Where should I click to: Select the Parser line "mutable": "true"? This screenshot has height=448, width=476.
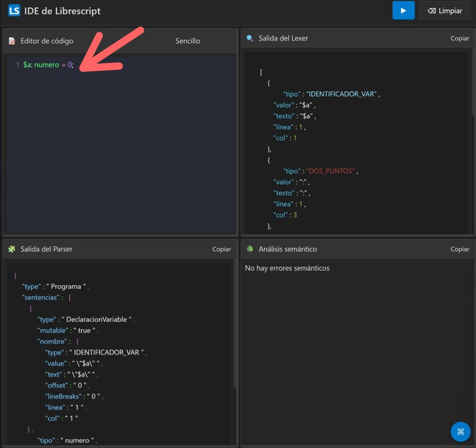(68, 331)
